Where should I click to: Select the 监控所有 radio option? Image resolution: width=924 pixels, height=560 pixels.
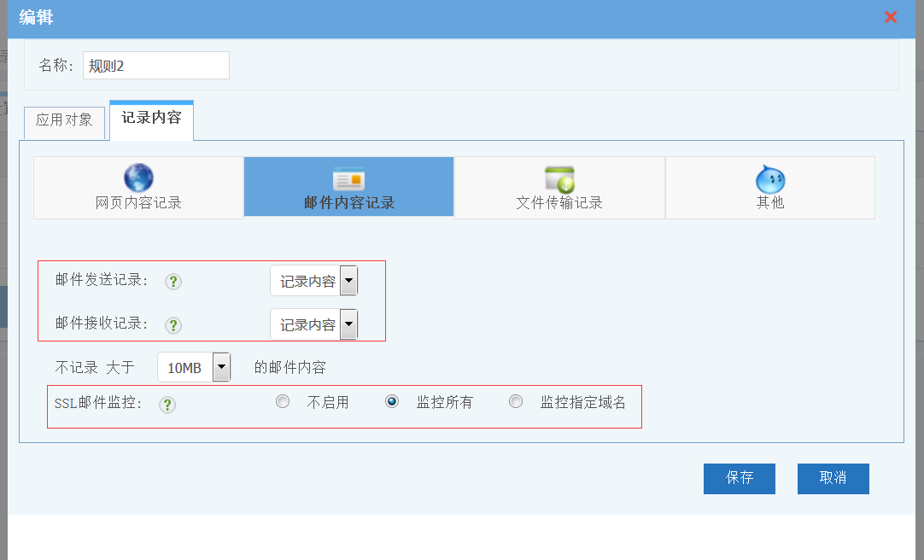coord(392,402)
